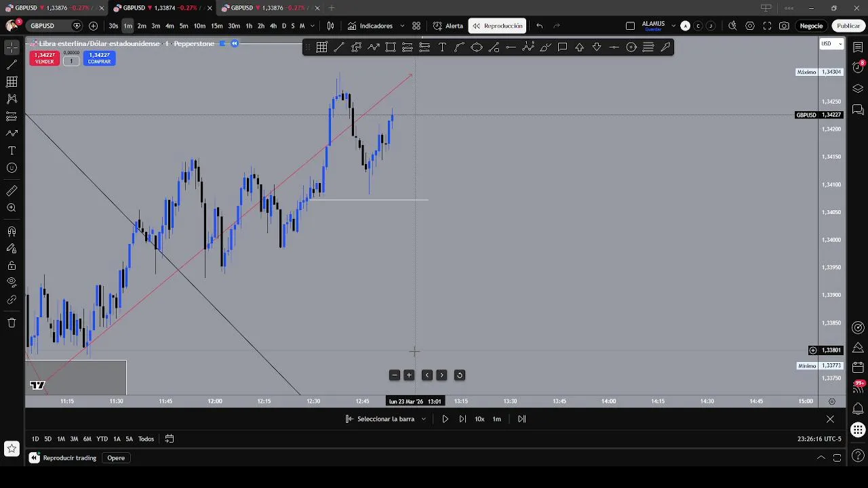Create an alert with Alerta button
Viewport: 868px width, 488px height.
(448, 26)
